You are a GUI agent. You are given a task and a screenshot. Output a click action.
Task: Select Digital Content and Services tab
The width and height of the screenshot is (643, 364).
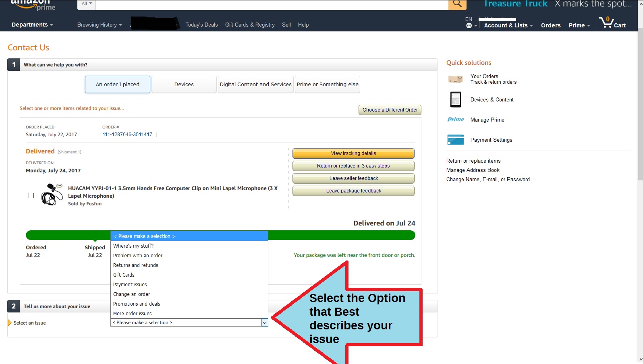[x=256, y=84]
